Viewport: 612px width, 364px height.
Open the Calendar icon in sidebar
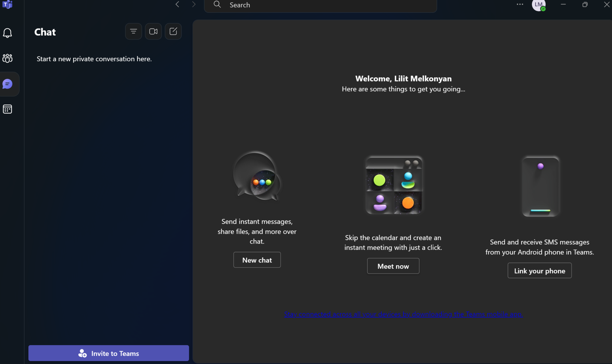point(7,109)
